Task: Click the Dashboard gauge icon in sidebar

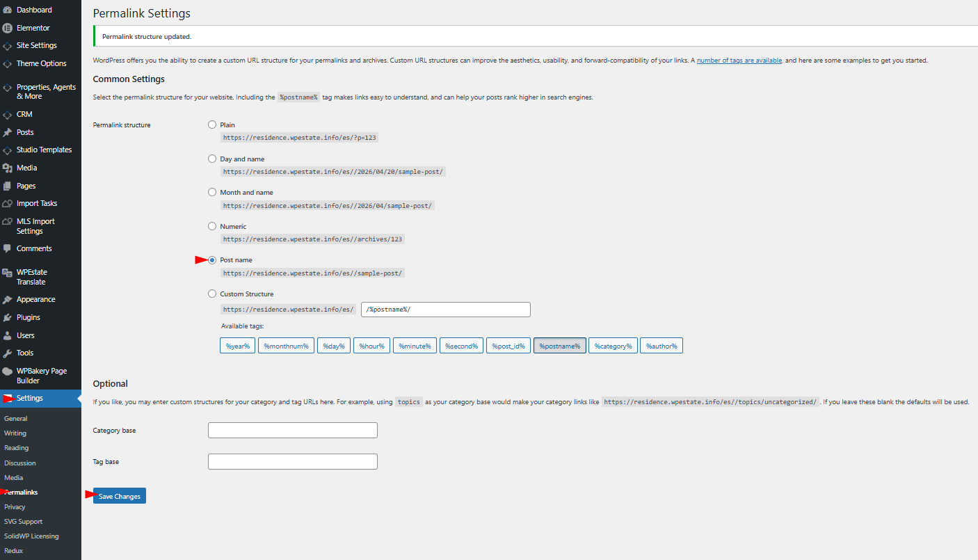Action: [x=8, y=10]
